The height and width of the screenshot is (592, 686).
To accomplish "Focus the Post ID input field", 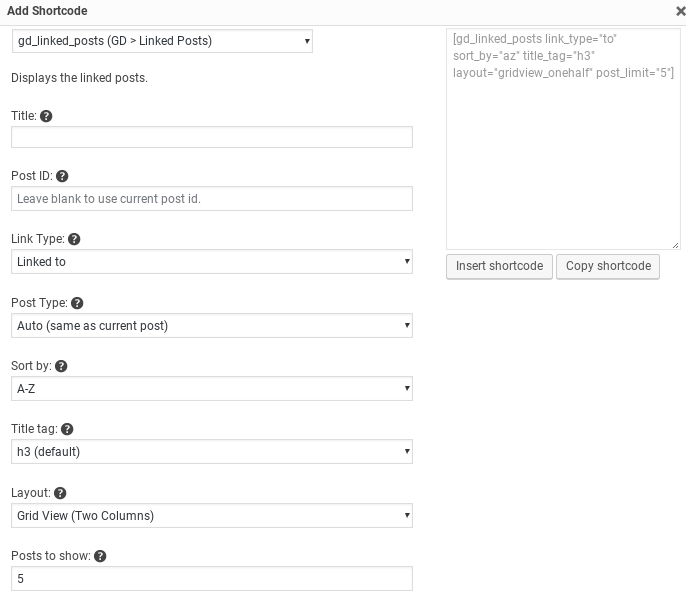I will tap(212, 198).
